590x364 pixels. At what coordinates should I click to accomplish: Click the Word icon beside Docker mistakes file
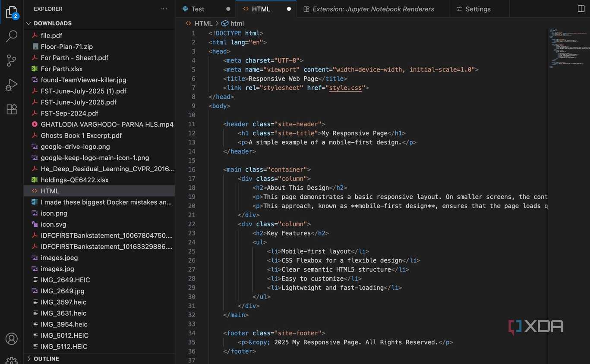coord(35,202)
